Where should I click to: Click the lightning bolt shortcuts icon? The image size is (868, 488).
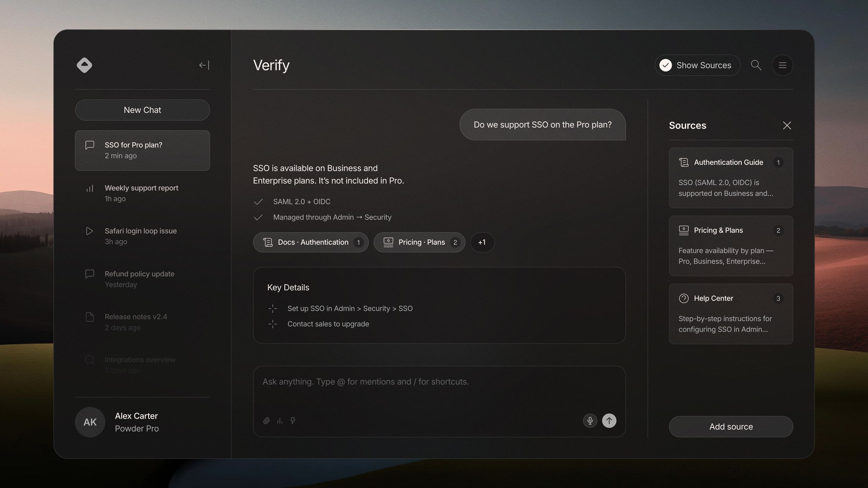(293, 421)
